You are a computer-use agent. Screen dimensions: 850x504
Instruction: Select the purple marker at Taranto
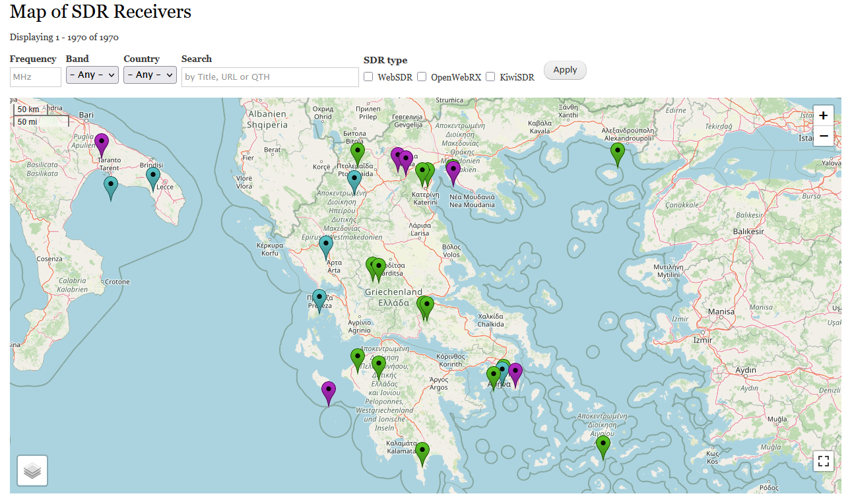pos(101,144)
